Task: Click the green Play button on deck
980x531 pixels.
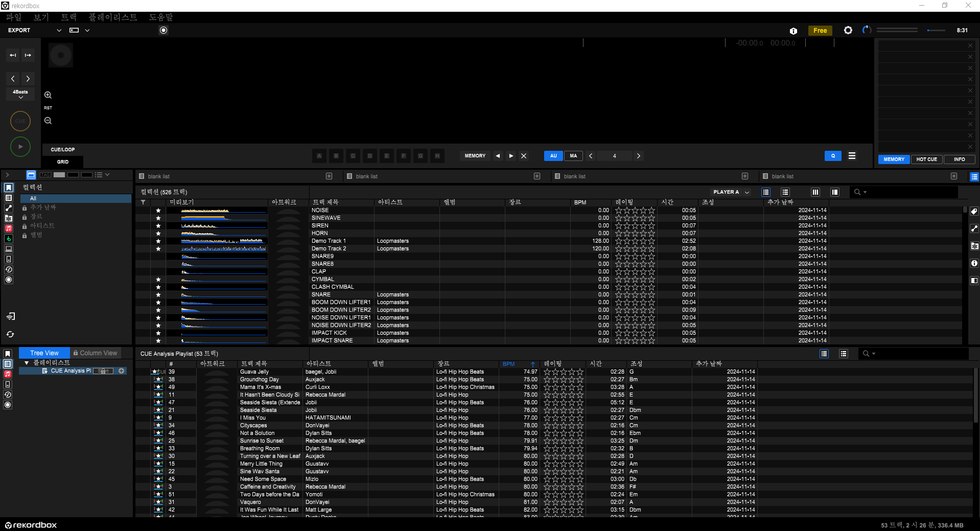Action: 20,147
